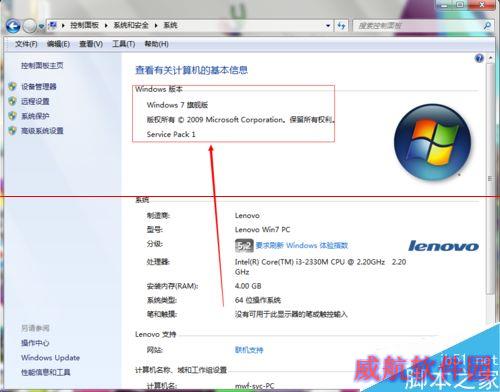Viewport: 500px width, 392px height.
Task: Go to 控制面板主页 link
Action: (42, 66)
